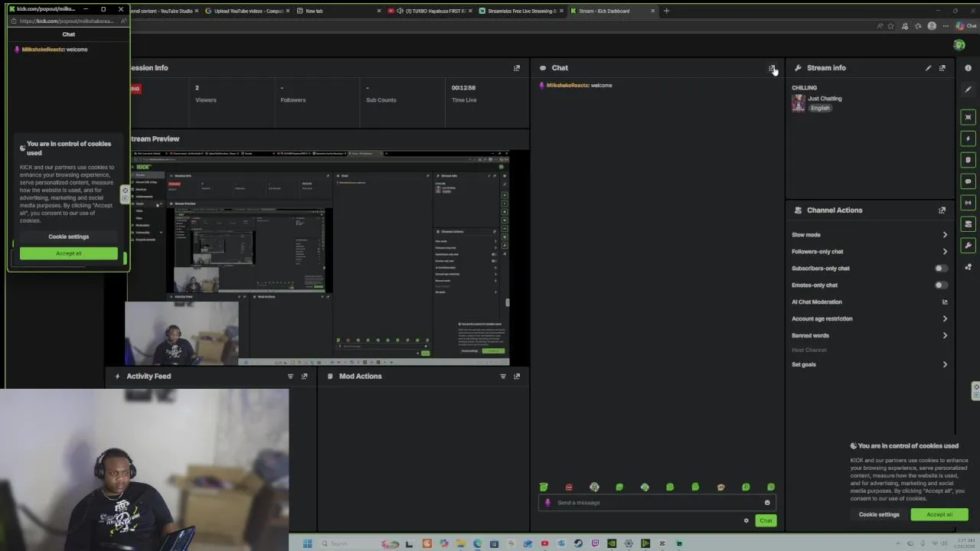Open Cookie settings in dashboard banner
The width and height of the screenshot is (980, 551).
[x=879, y=514]
